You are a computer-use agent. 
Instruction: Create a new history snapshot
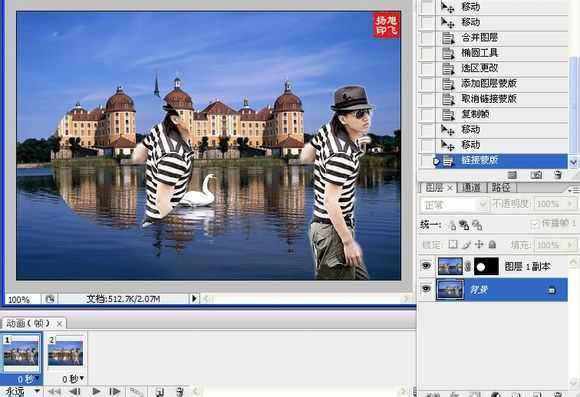click(x=536, y=175)
